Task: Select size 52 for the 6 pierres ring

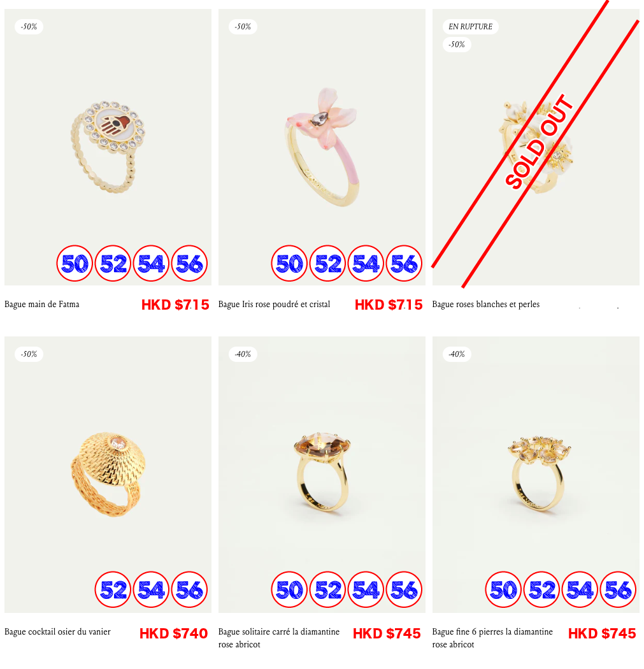Action: click(x=541, y=589)
